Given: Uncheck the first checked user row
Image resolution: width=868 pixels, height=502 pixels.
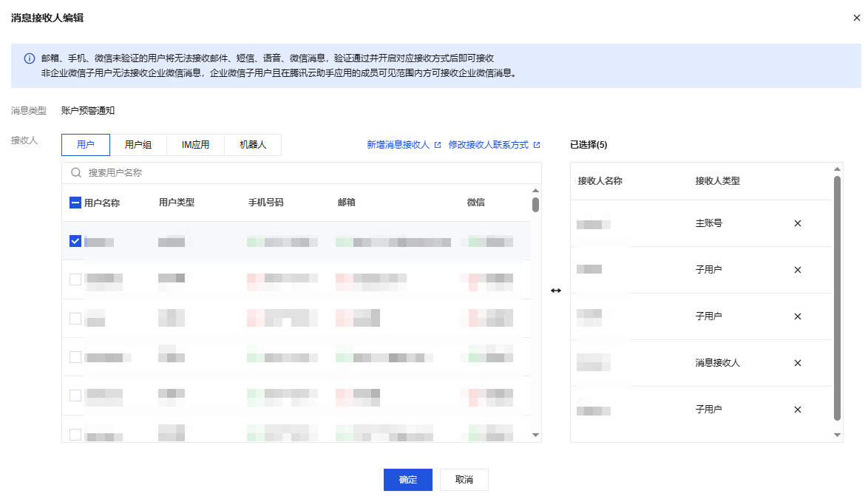Looking at the screenshot, I should [75, 241].
